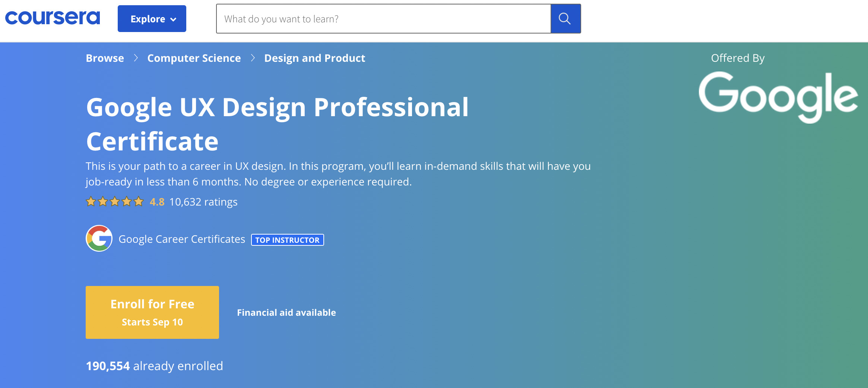Select the 4.8 rating score
The width and height of the screenshot is (868, 388).
157,202
